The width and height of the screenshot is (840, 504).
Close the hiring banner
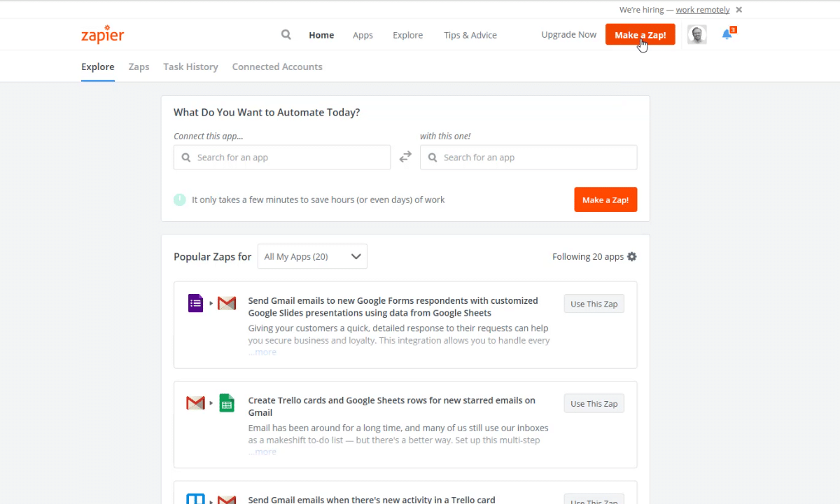[739, 10]
